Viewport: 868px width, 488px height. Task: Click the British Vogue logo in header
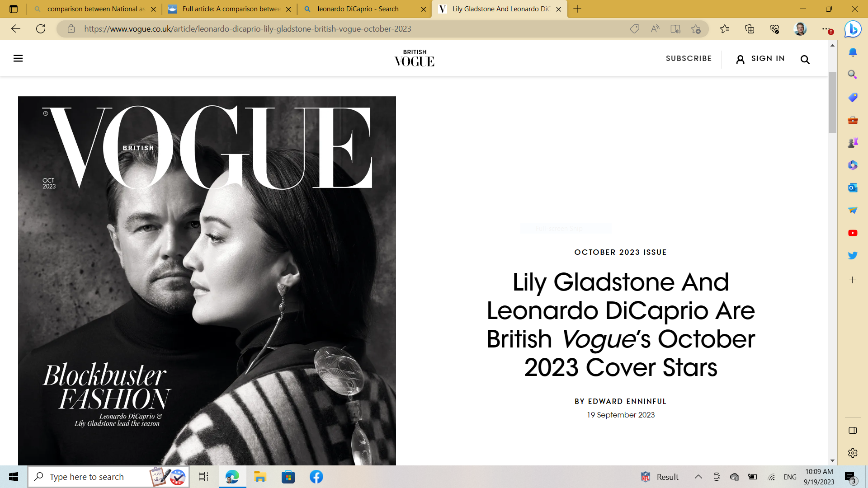pos(415,58)
